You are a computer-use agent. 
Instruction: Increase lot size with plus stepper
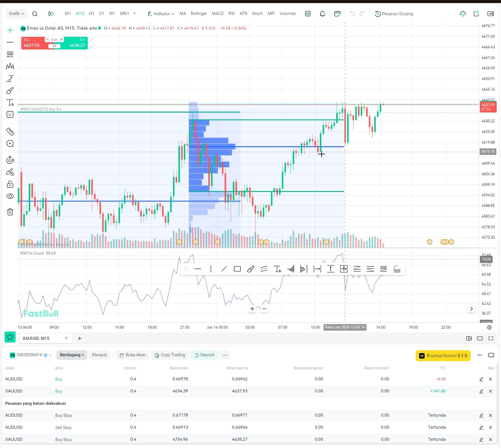point(62,40)
